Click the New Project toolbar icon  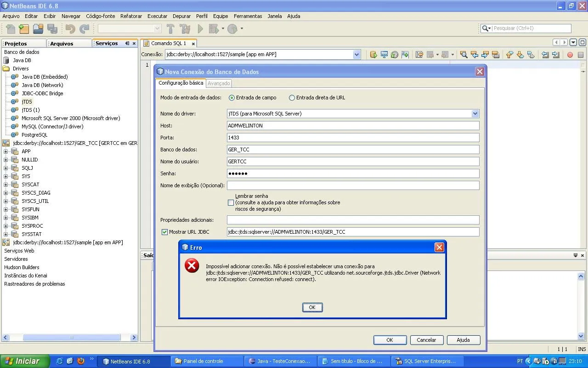click(23, 29)
